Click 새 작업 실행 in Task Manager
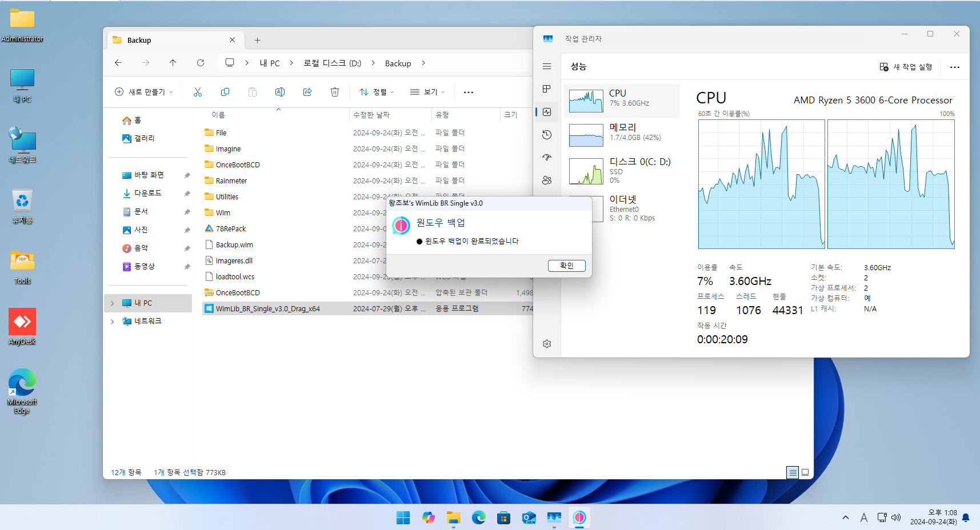The height and width of the screenshot is (530, 980). (906, 67)
